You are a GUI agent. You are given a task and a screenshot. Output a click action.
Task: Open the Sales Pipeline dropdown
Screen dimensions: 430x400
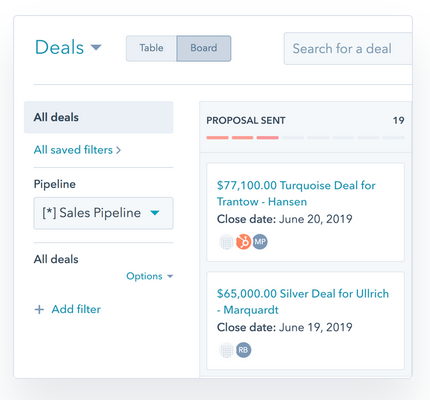click(103, 213)
